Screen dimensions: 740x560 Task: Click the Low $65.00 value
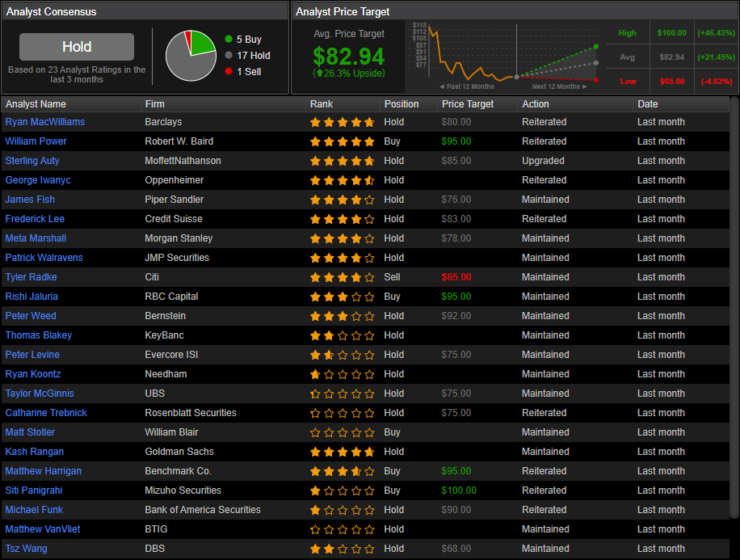click(672, 82)
